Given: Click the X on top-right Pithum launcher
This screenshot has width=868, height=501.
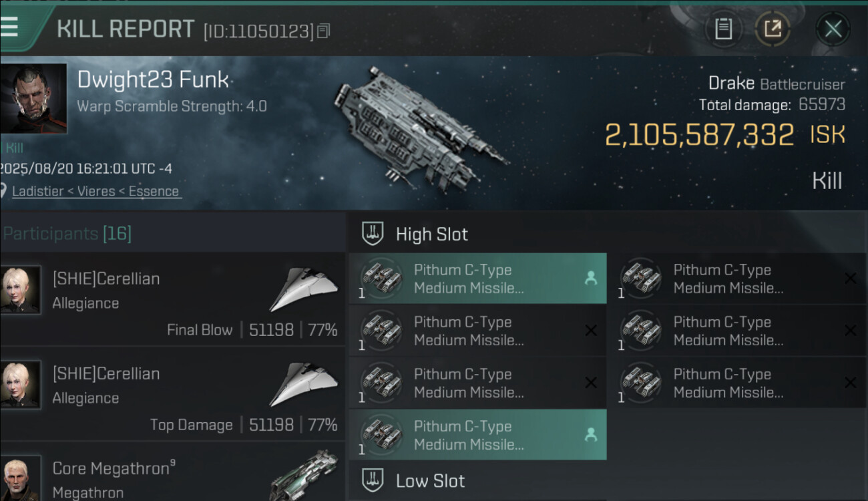Looking at the screenshot, I should click(850, 279).
